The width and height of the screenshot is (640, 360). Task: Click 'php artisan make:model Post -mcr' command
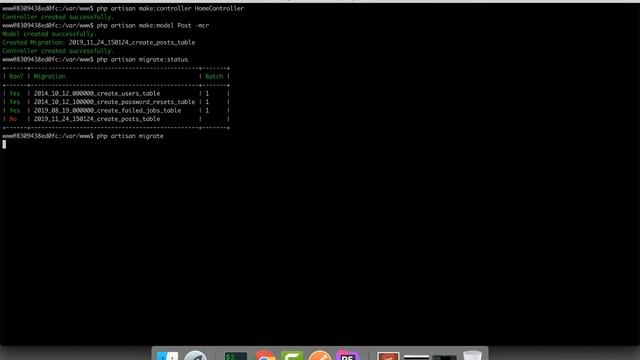point(153,25)
